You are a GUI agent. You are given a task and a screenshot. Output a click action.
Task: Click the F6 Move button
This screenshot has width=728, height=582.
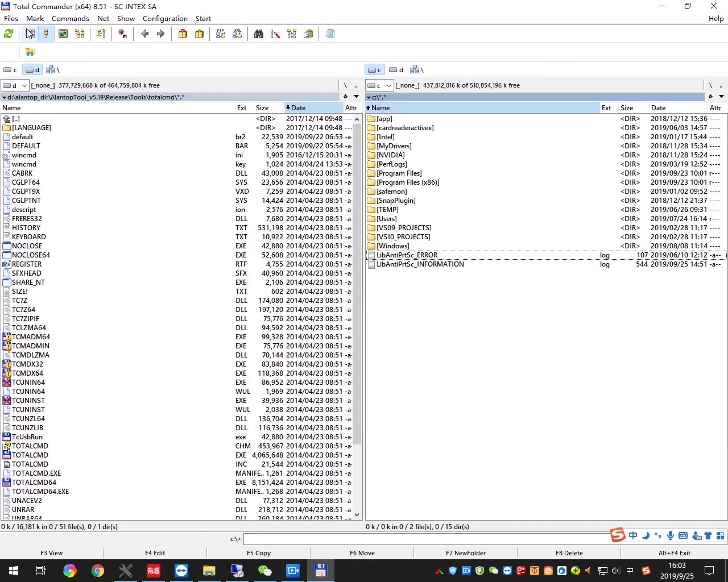click(x=362, y=552)
